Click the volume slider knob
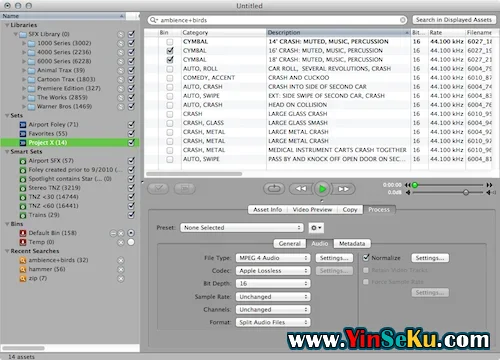Image resolution: width=500 pixels, height=360 pixels. 466,193
